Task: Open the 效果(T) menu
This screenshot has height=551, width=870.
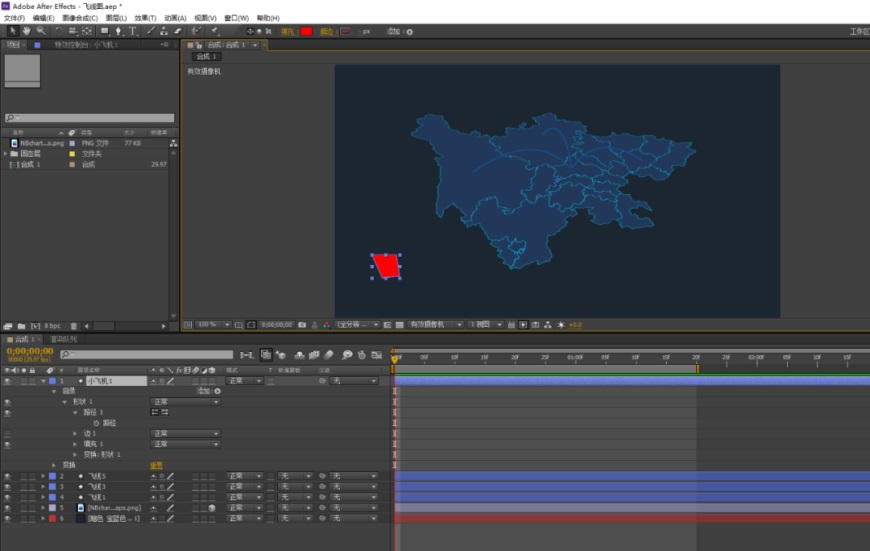Action: click(x=145, y=18)
